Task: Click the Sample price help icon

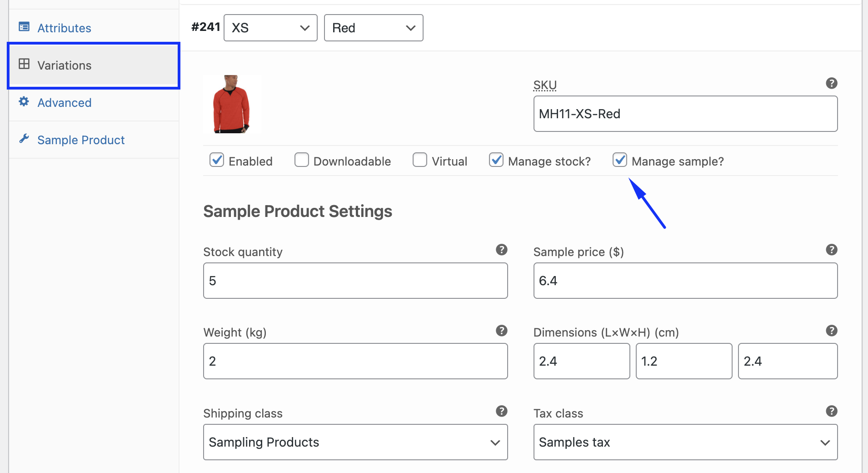Action: click(x=831, y=250)
